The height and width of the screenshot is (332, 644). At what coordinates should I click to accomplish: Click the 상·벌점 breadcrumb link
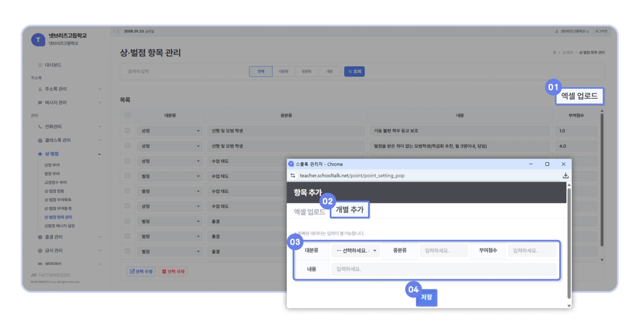[568, 52]
